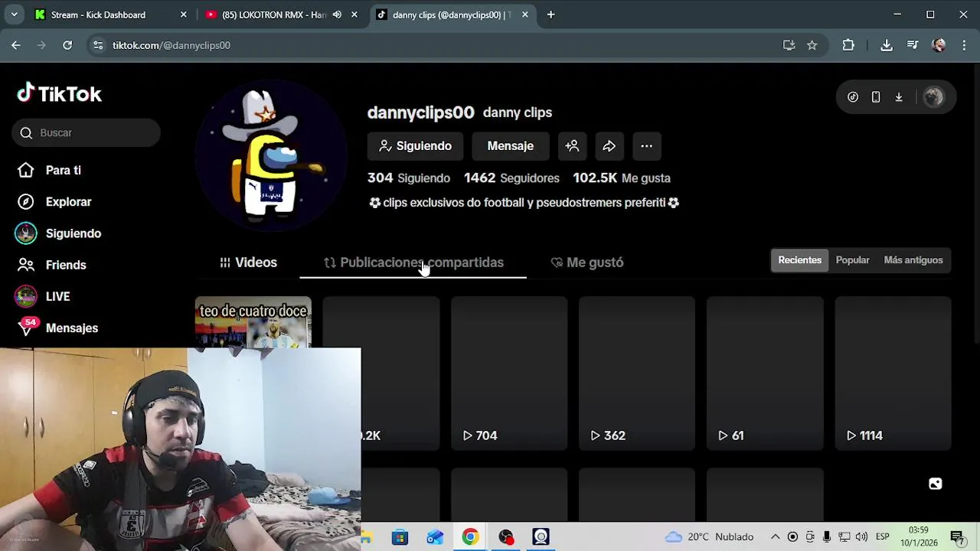This screenshot has height=551, width=980.
Task: Click the 1462 Seguidores count
Action: [x=511, y=178]
